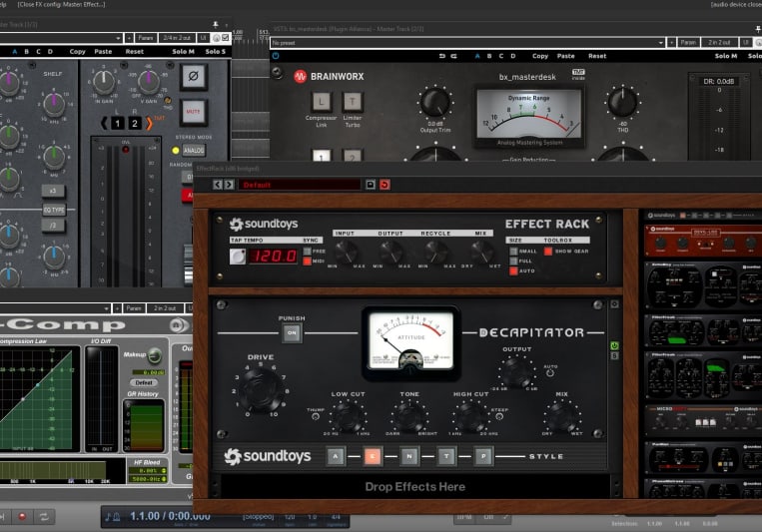Click redo arrow in bx_masterdesk toolbar
The height and width of the screenshot is (532, 762).
[x=453, y=56]
